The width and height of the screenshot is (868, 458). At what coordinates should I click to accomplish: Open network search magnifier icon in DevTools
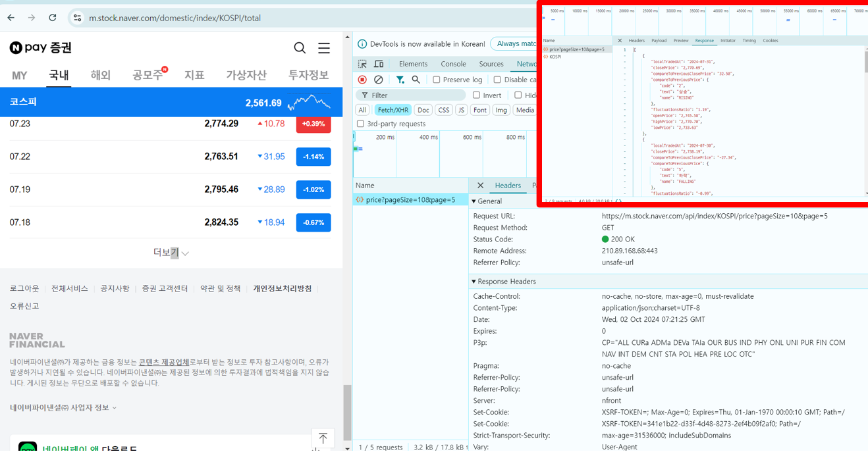[x=416, y=80]
